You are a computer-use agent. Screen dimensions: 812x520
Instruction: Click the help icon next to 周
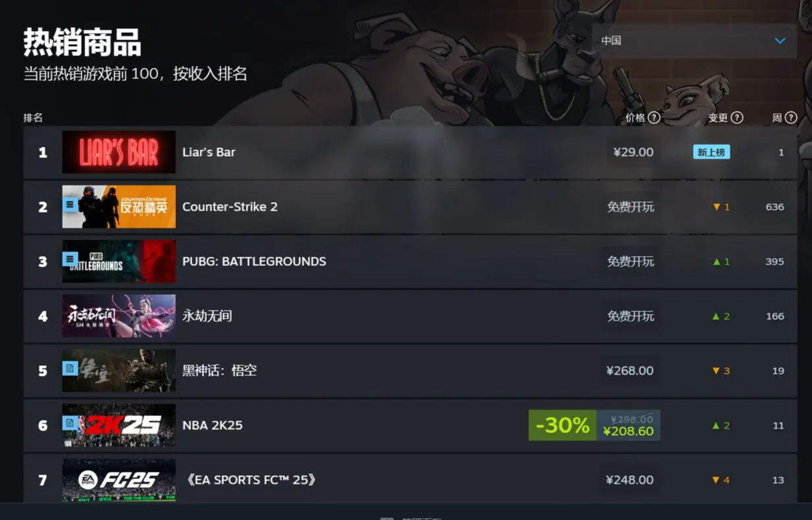[x=791, y=118]
